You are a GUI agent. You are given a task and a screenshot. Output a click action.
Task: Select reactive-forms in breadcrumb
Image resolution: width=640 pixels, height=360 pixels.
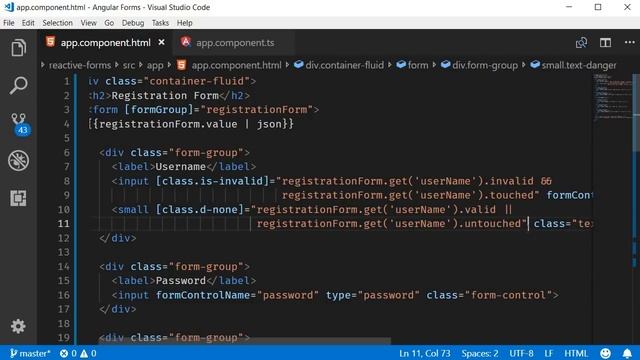pos(80,65)
